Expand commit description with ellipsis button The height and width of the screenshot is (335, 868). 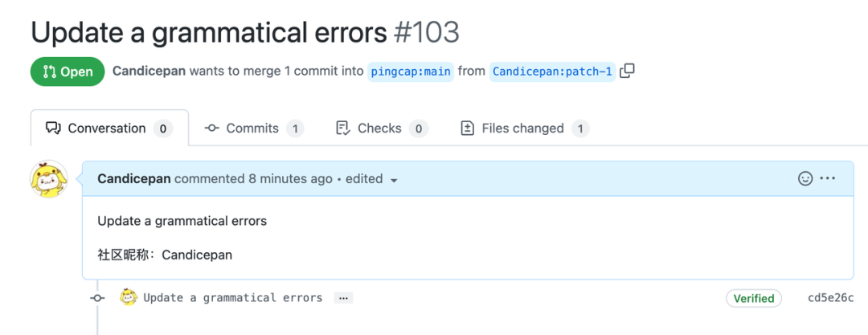(343, 298)
